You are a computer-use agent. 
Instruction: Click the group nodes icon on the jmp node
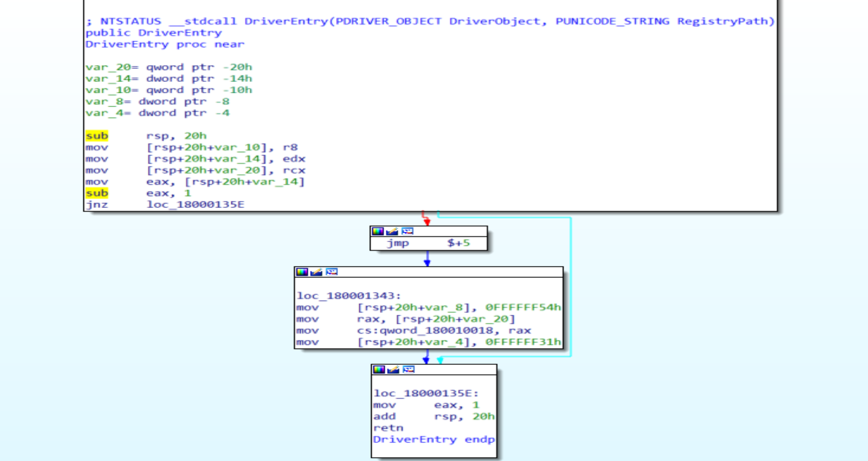point(407,231)
